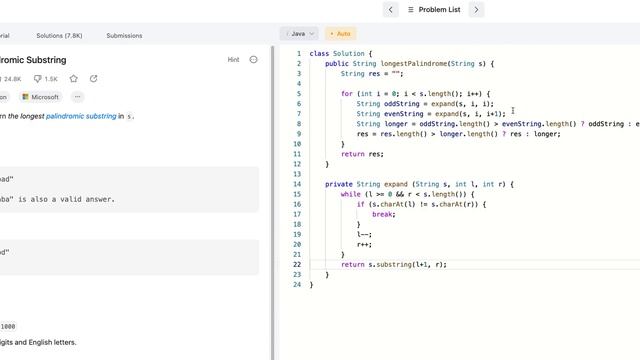Click line number 22 in the gutter
The height and width of the screenshot is (360, 640).
(x=297, y=264)
